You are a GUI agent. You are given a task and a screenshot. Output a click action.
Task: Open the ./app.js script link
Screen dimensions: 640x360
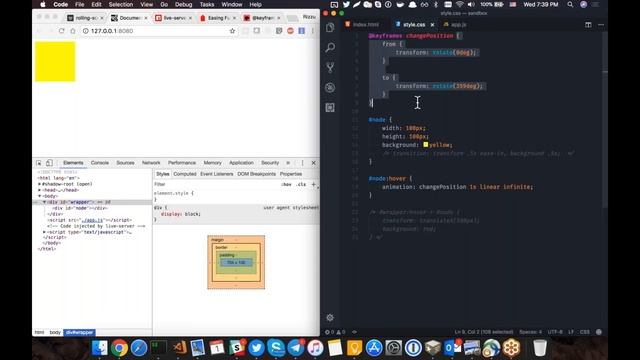pos(92,220)
